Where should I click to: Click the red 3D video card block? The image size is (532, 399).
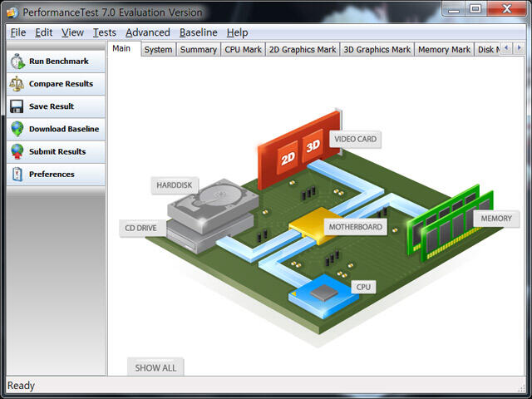(313, 146)
